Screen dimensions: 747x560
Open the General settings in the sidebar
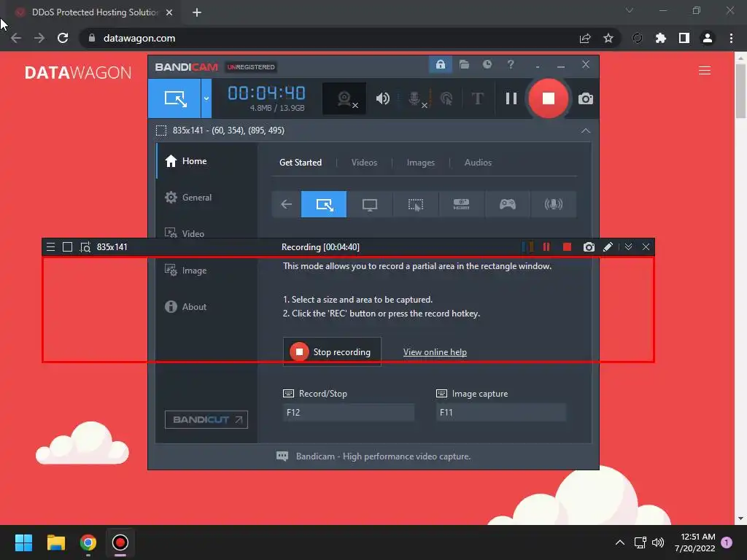pyautogui.click(x=206, y=197)
